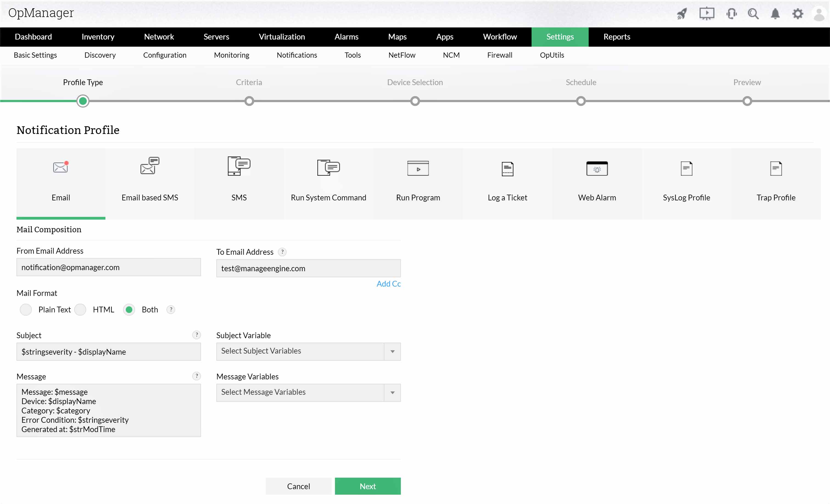Select HTML mail format radio

tap(80, 310)
